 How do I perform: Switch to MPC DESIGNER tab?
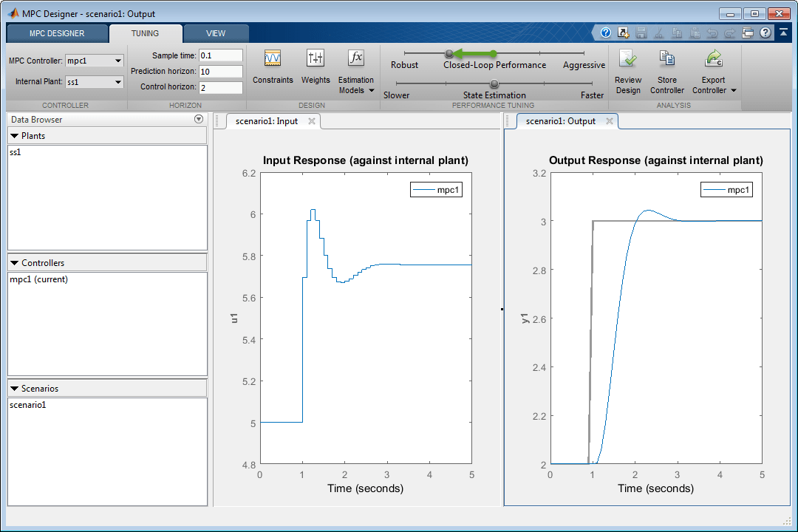[57, 33]
